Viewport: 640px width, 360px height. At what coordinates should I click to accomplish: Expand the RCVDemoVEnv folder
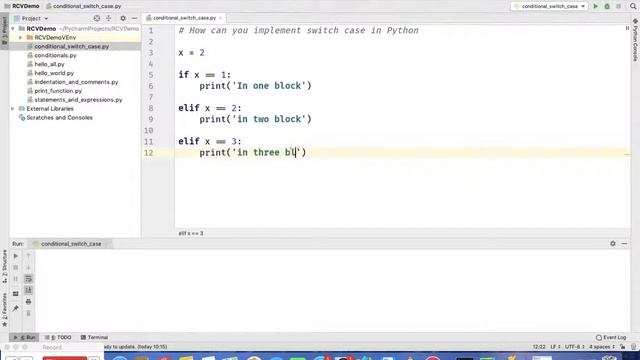[21, 38]
